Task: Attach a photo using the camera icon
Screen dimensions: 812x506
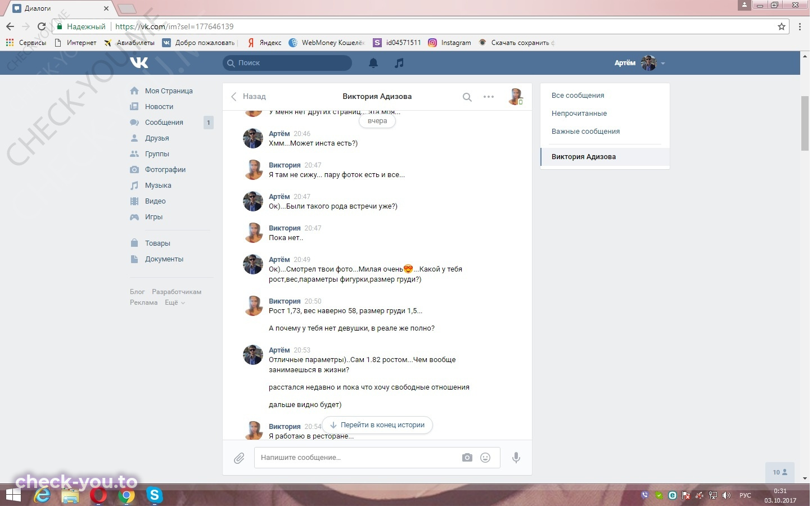Action: click(467, 458)
